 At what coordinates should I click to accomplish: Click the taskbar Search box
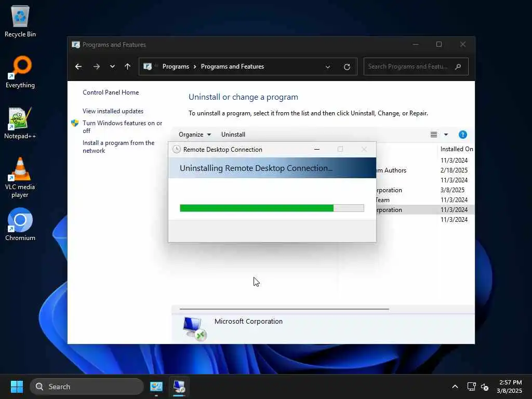point(87,387)
